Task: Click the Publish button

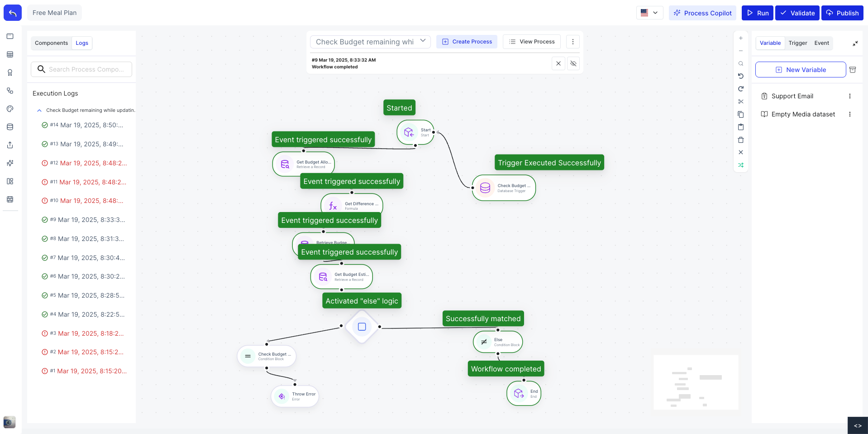Action: (842, 13)
